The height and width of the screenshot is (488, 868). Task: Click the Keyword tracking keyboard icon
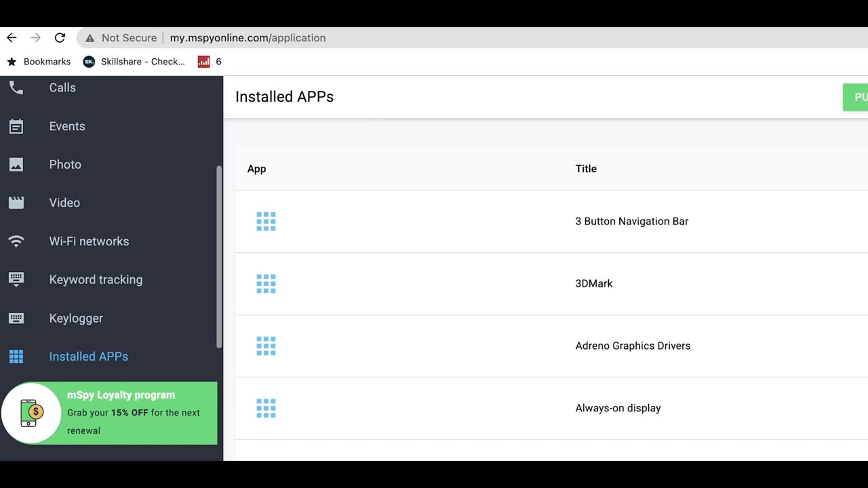16,279
